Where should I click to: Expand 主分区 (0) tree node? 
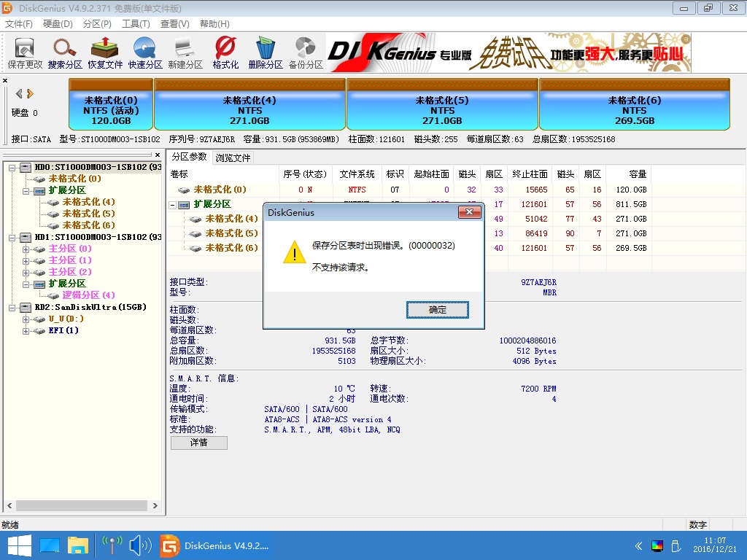coord(26,249)
